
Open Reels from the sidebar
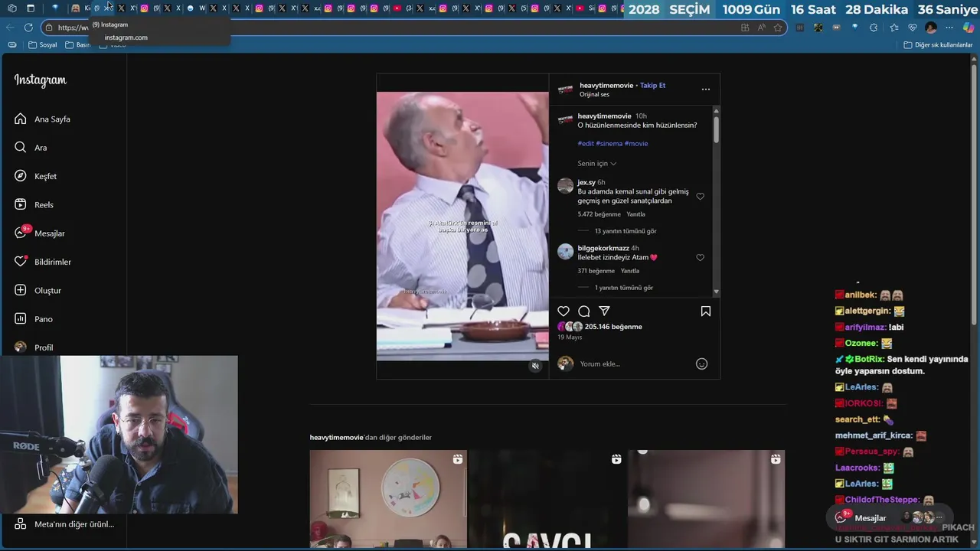(x=34, y=205)
